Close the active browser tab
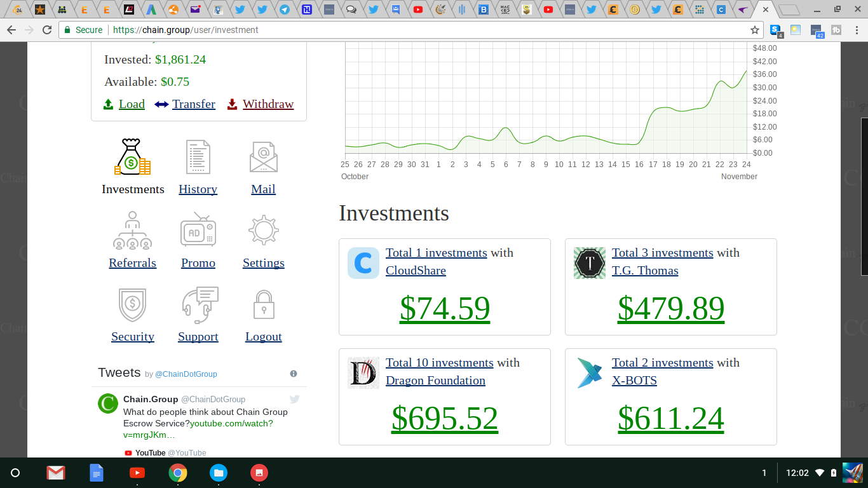The height and width of the screenshot is (488, 868). pos(765,10)
